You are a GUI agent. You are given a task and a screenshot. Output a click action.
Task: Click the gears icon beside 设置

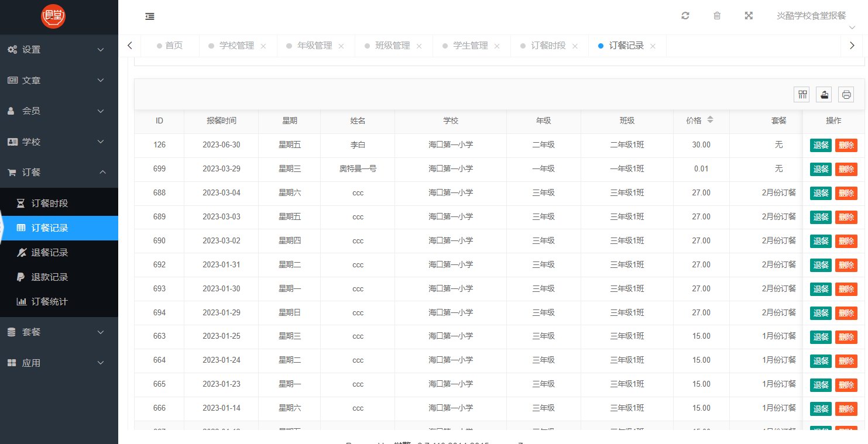click(12, 50)
